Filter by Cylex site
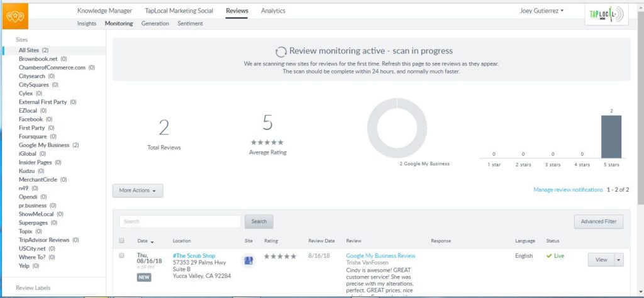This screenshot has width=644, height=298. (30, 93)
